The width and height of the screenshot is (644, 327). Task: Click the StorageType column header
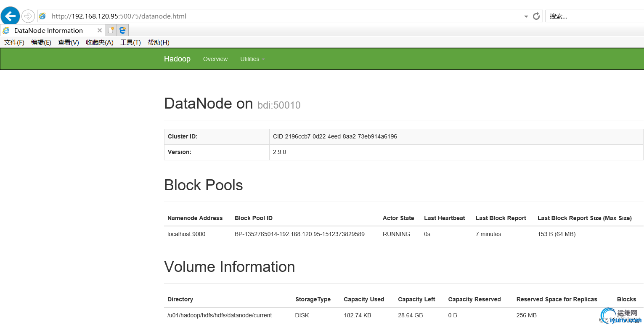pyautogui.click(x=313, y=299)
